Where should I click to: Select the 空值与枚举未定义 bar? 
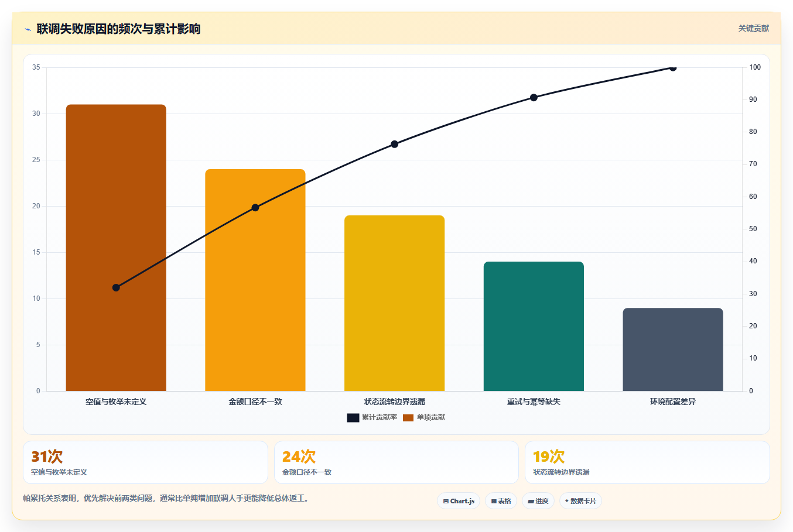(116, 248)
